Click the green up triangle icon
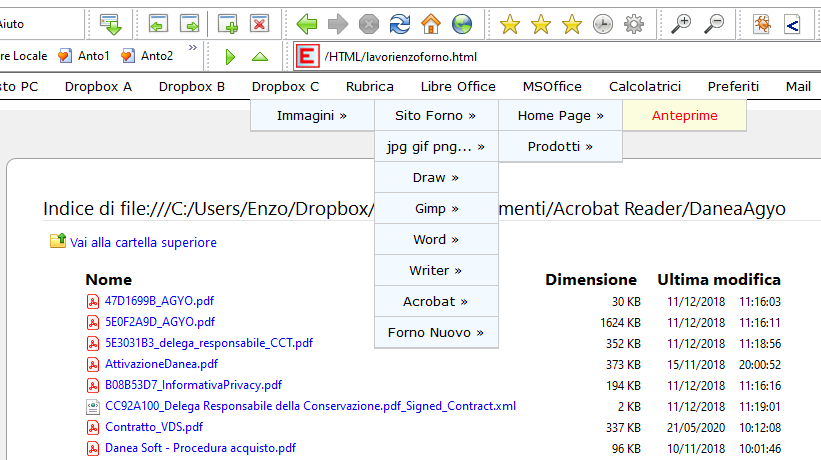821x460 pixels. [260, 57]
